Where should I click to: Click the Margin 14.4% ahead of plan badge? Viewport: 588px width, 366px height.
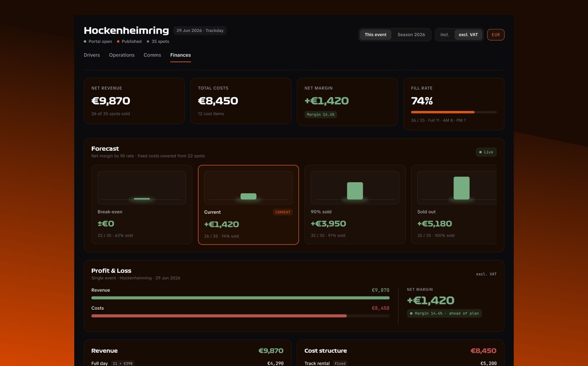click(x=444, y=313)
